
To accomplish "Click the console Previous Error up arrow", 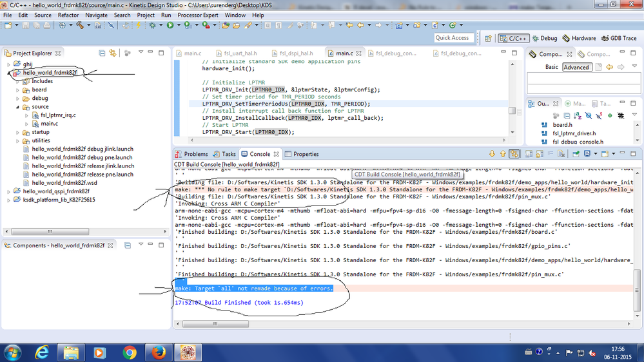I will [503, 154].
